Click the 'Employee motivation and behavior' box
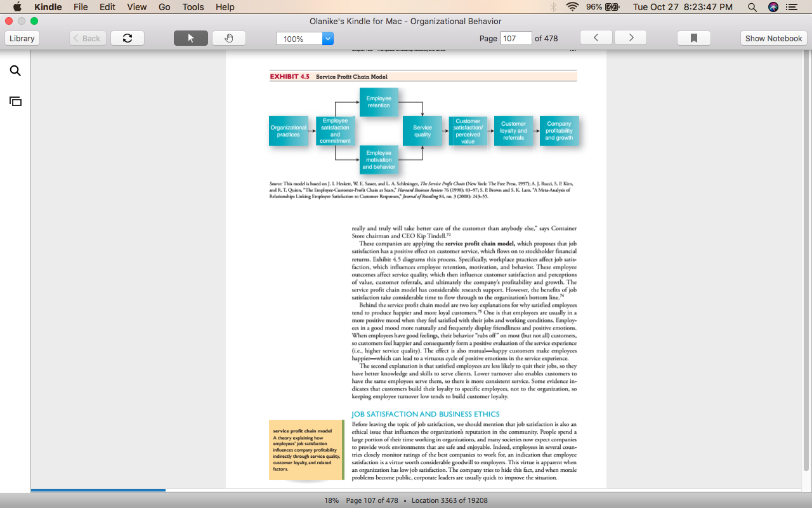The width and height of the screenshot is (812, 508). (379, 159)
